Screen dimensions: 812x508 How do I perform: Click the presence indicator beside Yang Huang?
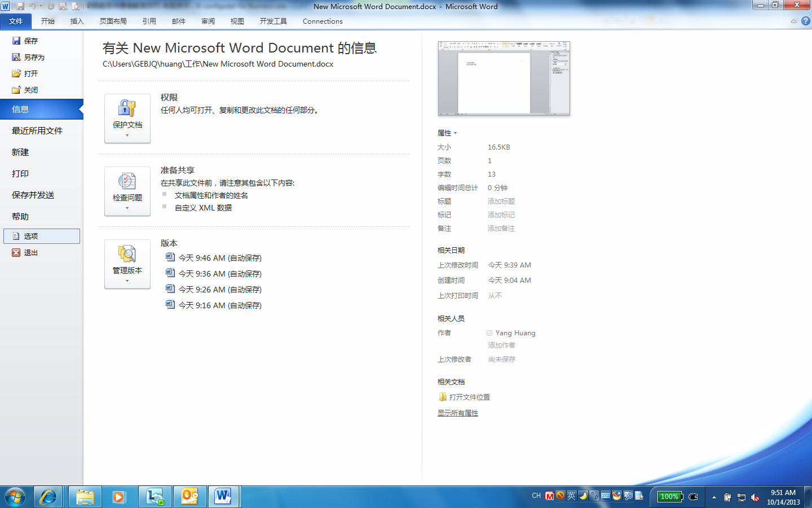click(489, 333)
